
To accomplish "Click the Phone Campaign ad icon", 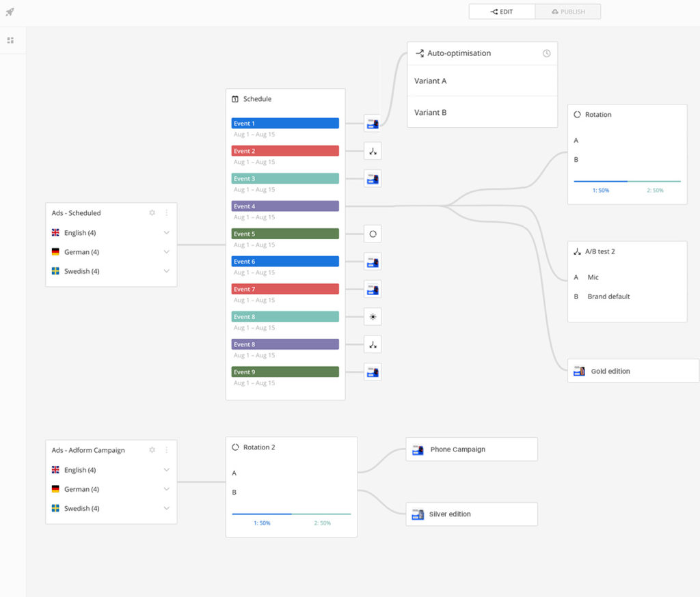I will (418, 449).
